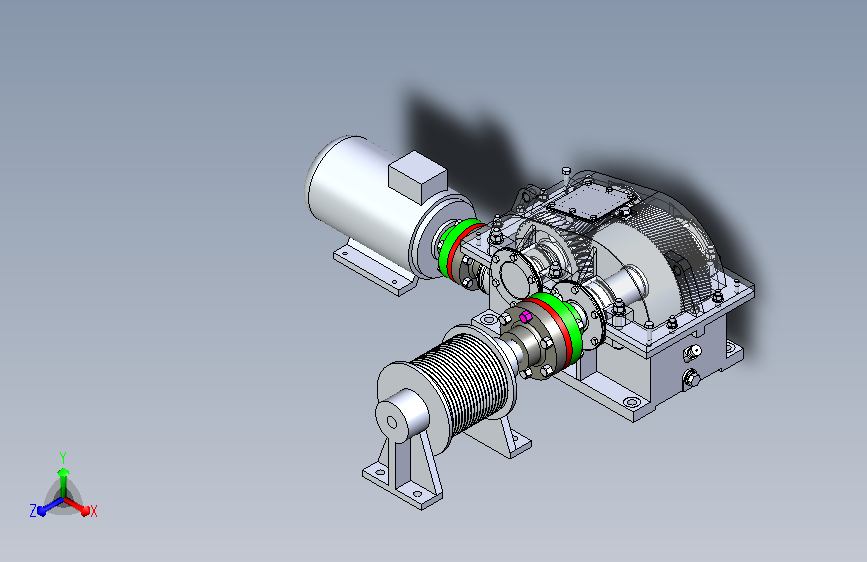Pick the square inspection cover atop the gearbox
The width and height of the screenshot is (867, 562).
pyautogui.click(x=590, y=202)
